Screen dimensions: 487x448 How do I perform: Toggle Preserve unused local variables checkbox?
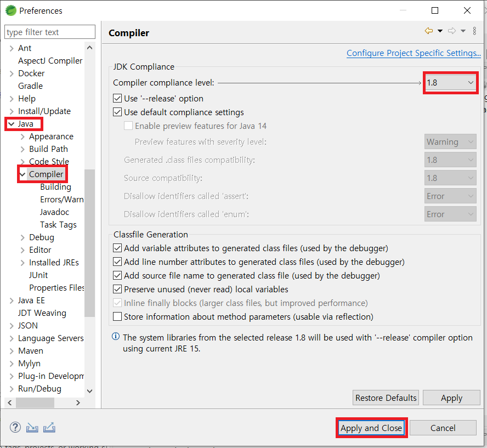point(117,289)
